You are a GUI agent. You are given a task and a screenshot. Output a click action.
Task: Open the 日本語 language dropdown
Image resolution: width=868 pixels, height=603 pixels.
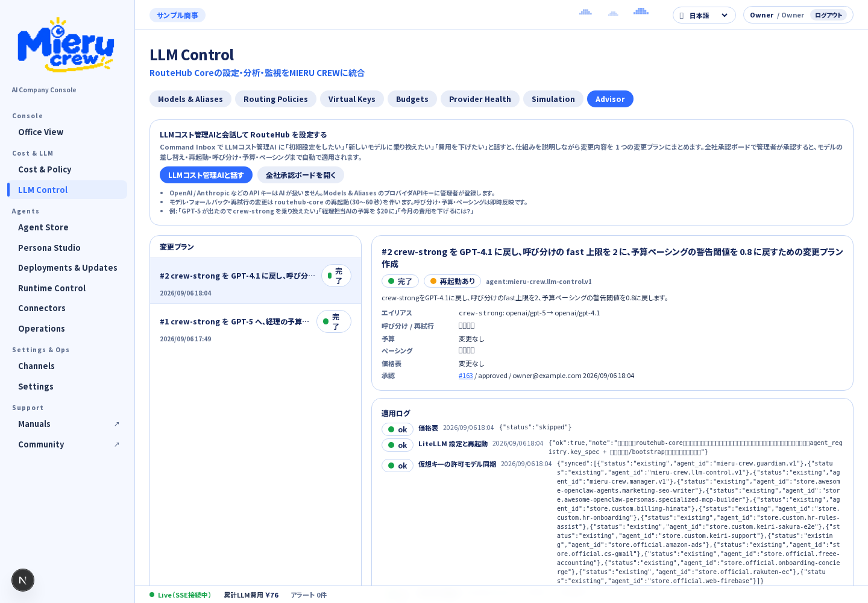tap(704, 15)
